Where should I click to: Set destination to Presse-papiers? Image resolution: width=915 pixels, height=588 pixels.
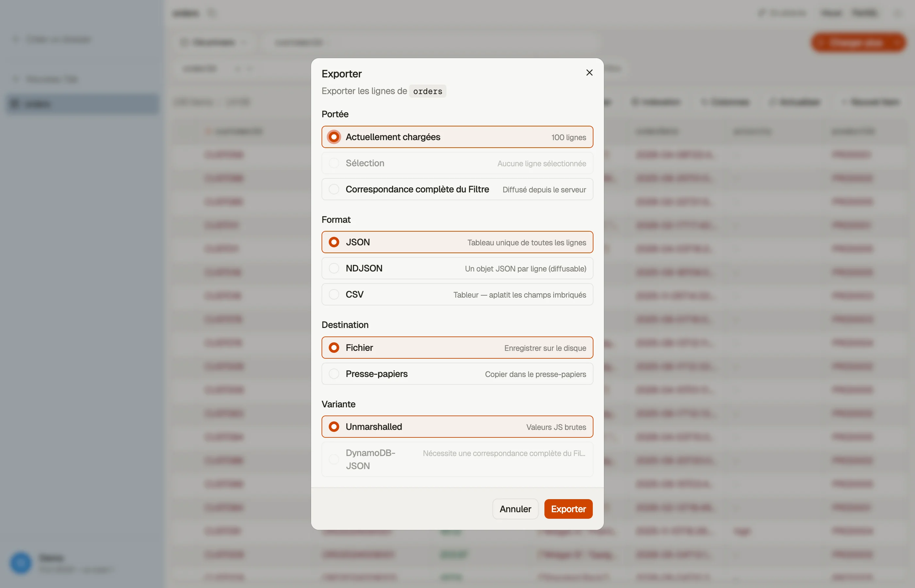click(457, 374)
